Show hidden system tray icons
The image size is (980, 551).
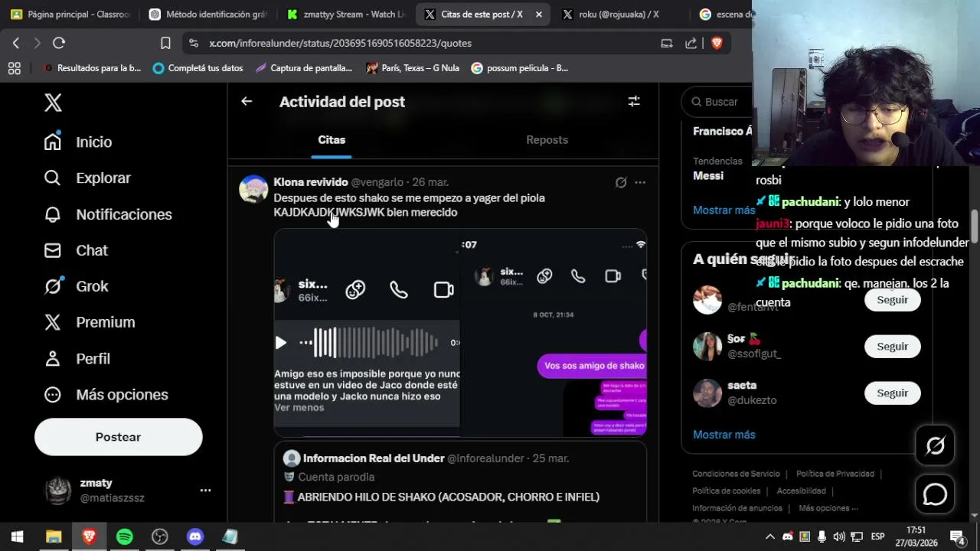pos(769,536)
